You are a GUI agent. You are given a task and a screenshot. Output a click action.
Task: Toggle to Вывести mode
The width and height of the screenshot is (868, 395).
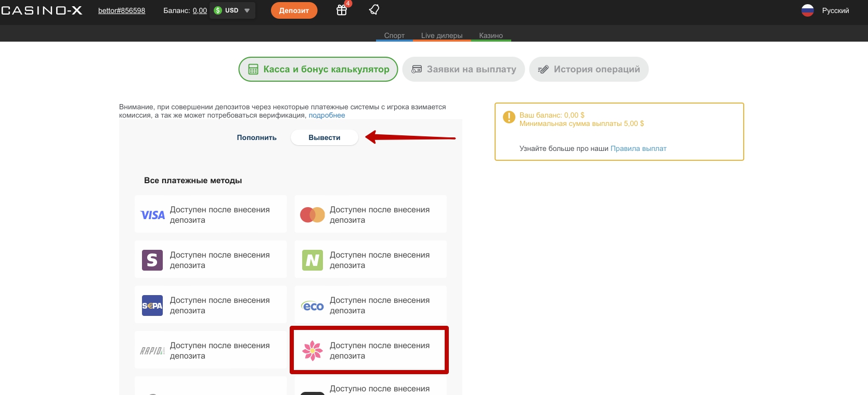click(325, 137)
